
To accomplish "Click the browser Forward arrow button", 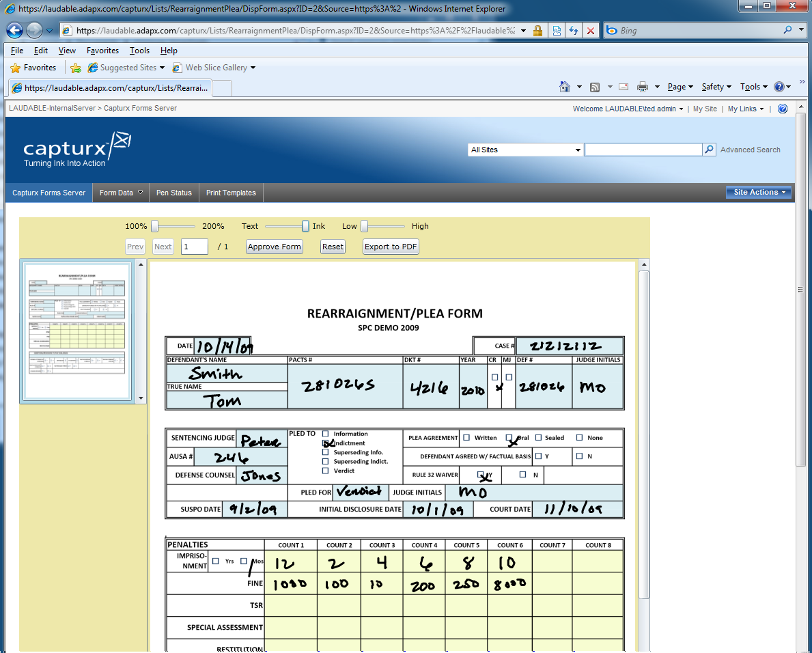I will pos(34,31).
